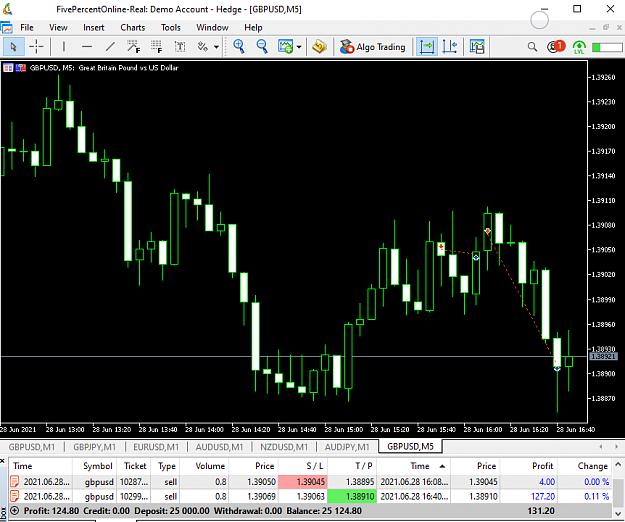Open the Window menu
Image resolution: width=625 pixels, height=522 pixels.
coord(212,27)
